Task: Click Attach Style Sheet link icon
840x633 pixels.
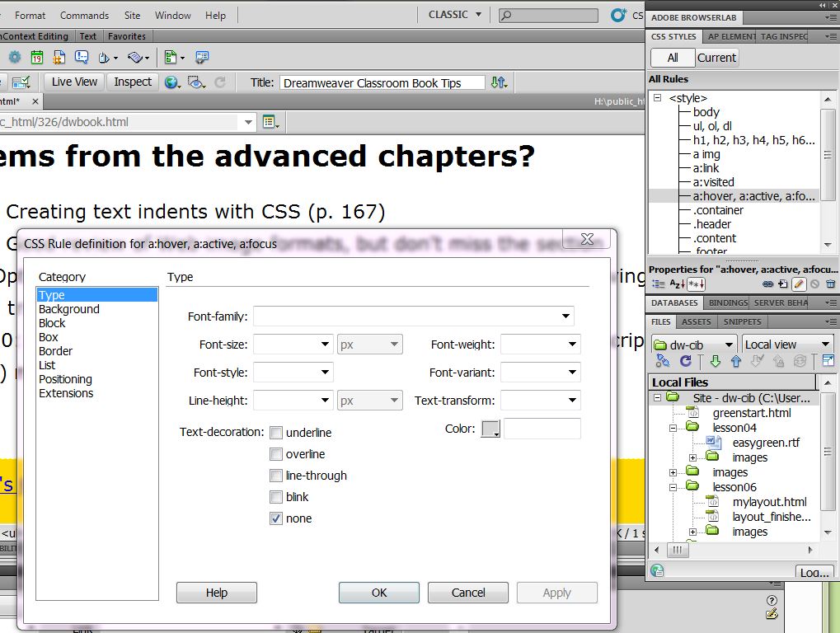Action: click(x=767, y=284)
